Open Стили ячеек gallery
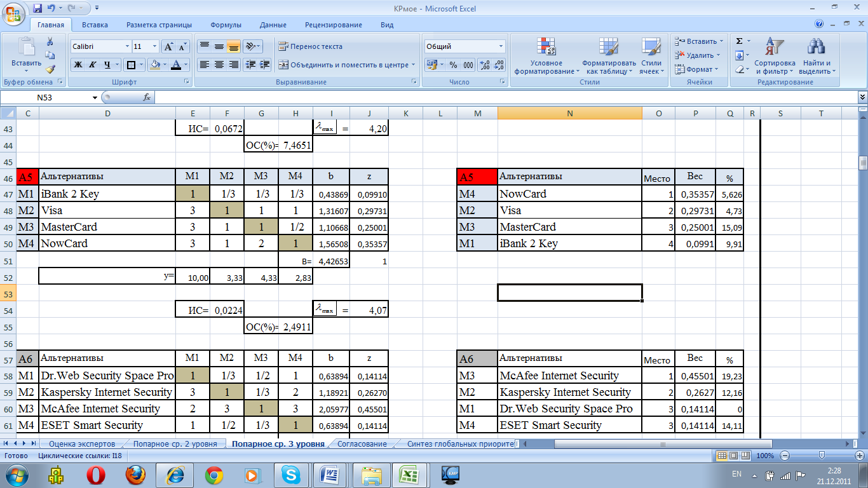Viewport: 868px width, 488px height. pos(651,56)
